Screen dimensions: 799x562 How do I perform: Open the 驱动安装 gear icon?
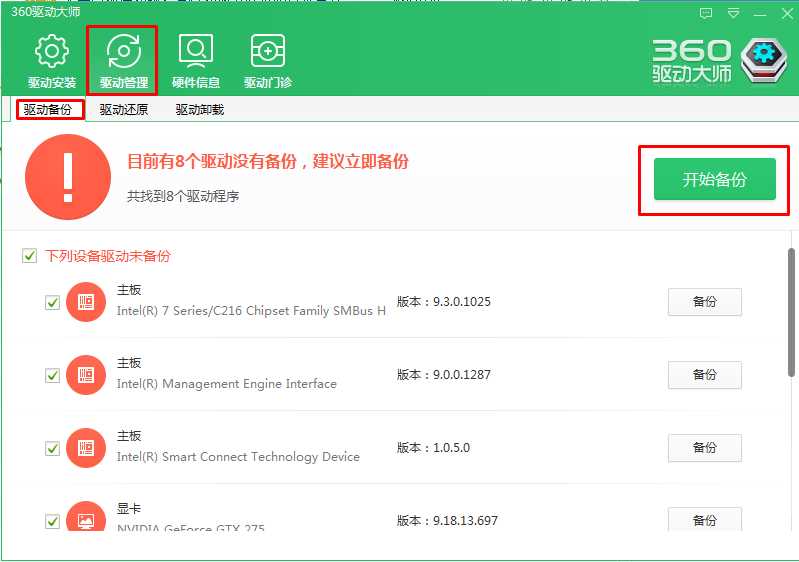coord(51,51)
